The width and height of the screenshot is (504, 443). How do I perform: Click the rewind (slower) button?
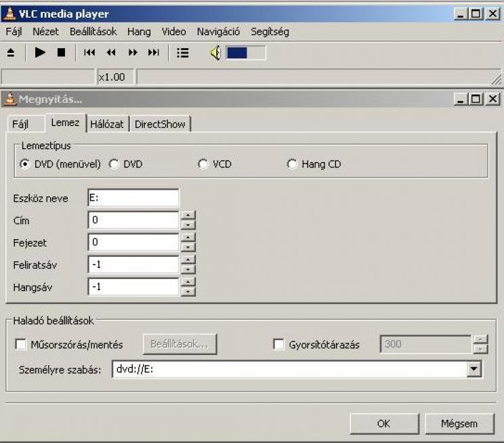coord(111,52)
